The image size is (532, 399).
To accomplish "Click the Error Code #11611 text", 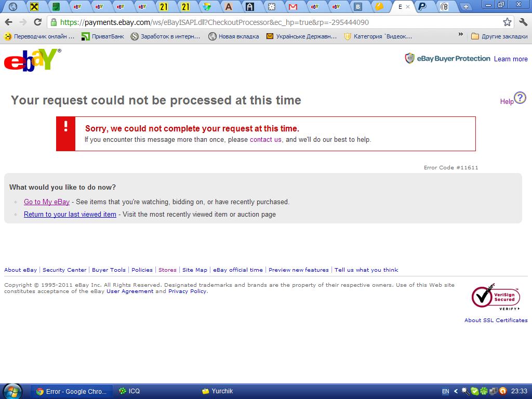I will point(451,168).
